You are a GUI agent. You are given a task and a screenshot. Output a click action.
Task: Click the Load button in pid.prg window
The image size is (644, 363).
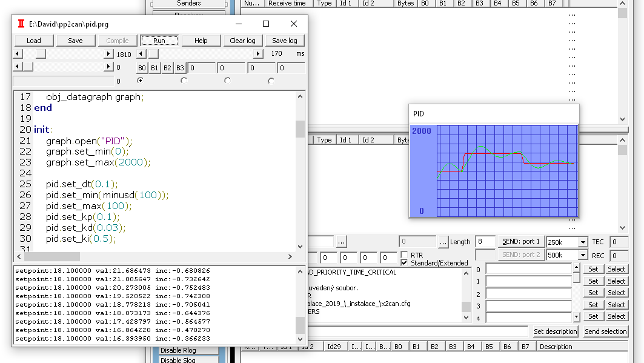[34, 41]
